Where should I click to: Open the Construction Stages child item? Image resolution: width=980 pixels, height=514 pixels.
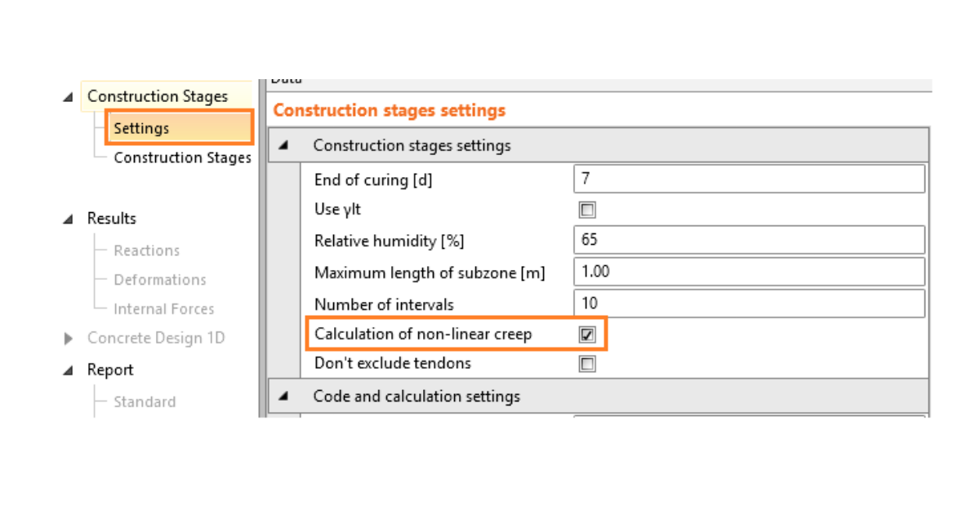[182, 157]
